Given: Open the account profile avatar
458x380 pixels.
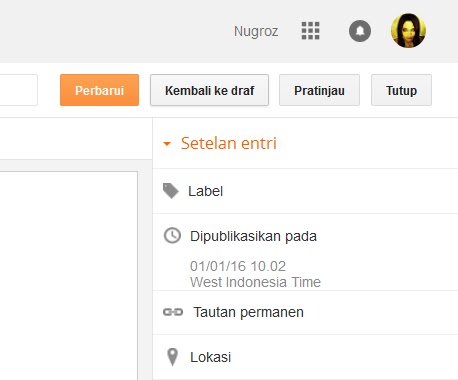Looking at the screenshot, I should pyautogui.click(x=408, y=31).
